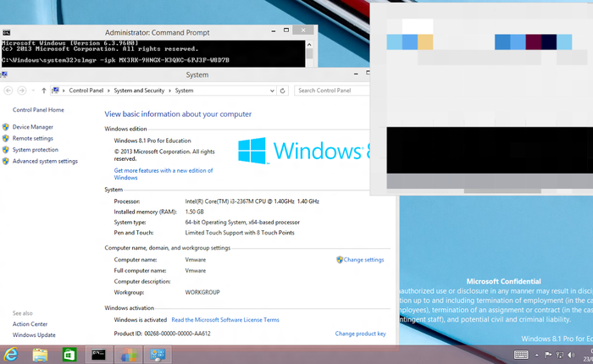
Task: Click the network icon in tray
Action: [560, 355]
